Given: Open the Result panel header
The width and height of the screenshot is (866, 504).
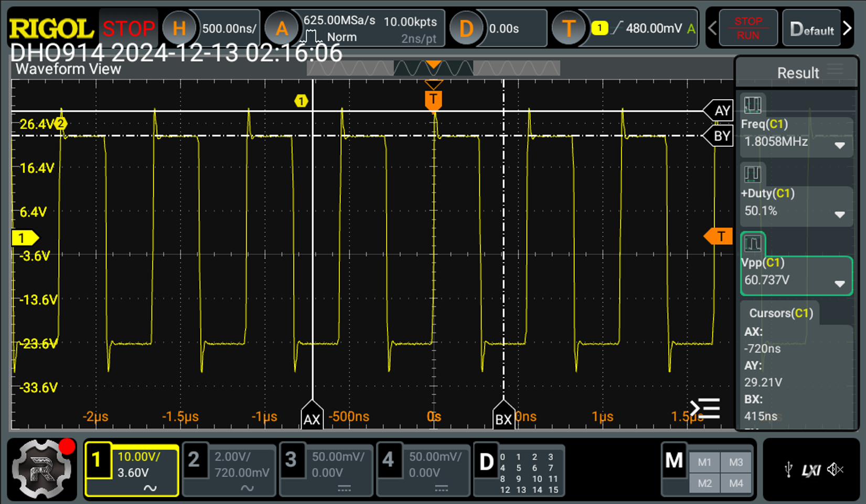Looking at the screenshot, I should coord(797,72).
